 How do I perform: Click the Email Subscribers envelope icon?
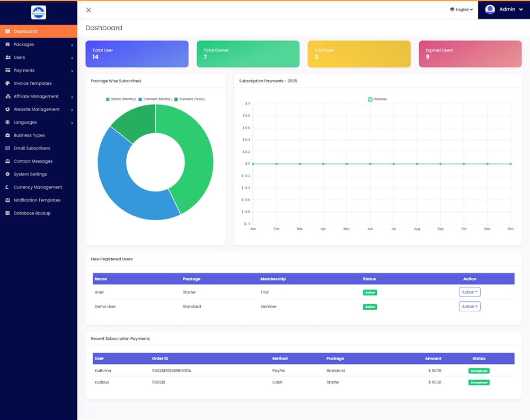point(8,148)
